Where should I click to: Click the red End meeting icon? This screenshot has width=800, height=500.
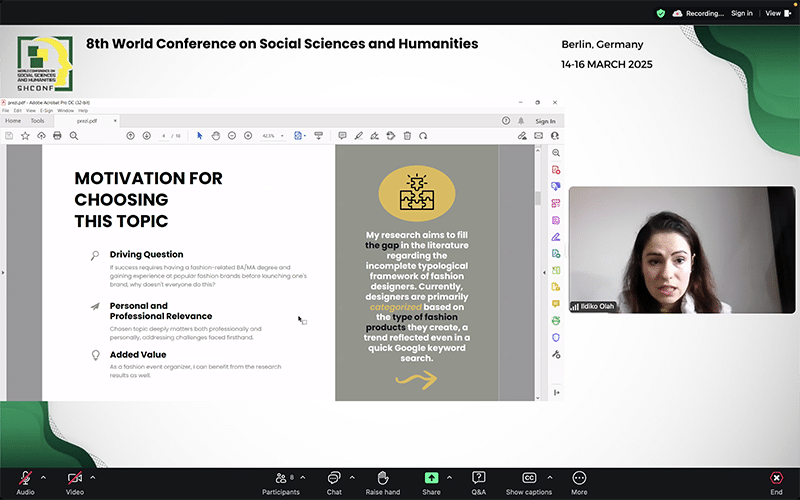pyautogui.click(x=776, y=479)
